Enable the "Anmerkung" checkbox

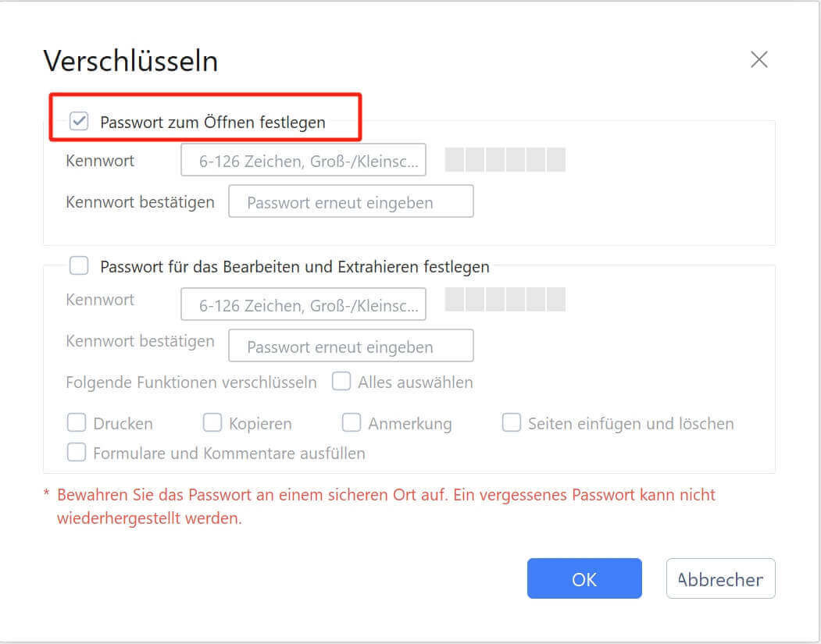352,422
